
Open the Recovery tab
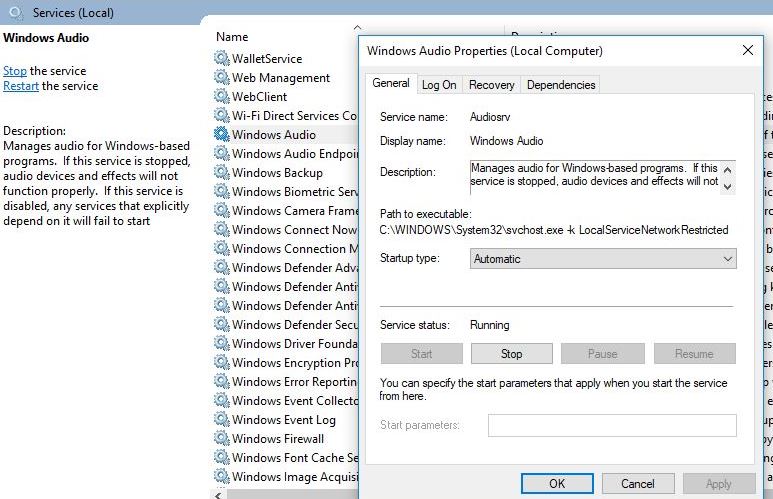(492, 85)
